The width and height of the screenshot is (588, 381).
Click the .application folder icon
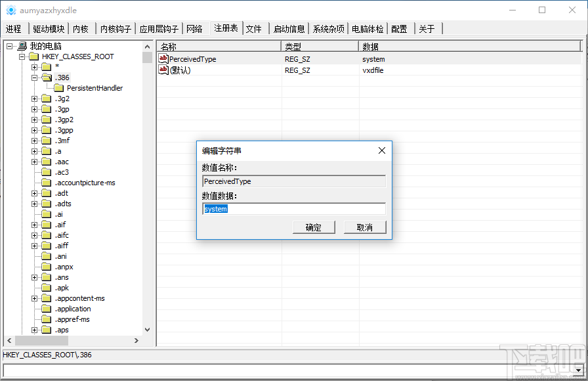47,309
